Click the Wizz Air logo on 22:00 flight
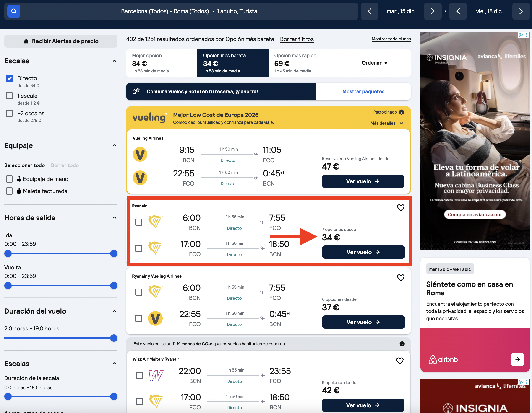The width and height of the screenshot is (532, 413). click(x=156, y=375)
